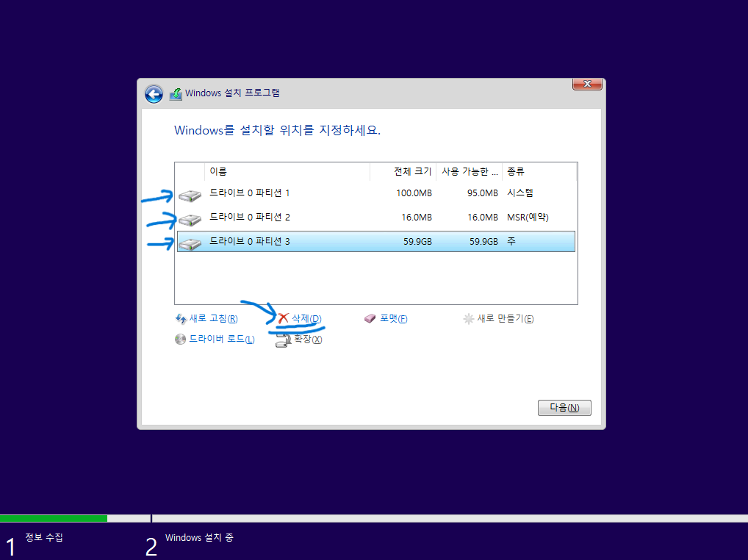
Task: Sort by 전체 크기 column header
Action: 403,172
